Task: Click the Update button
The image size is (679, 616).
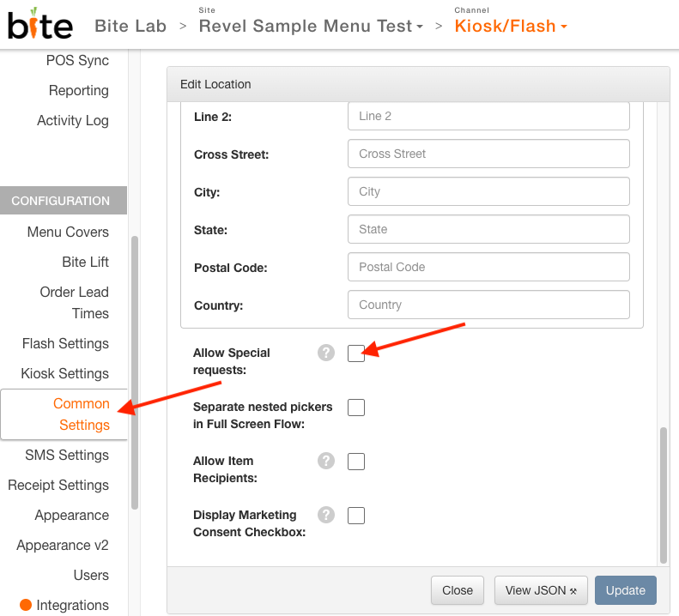Action: [625, 590]
